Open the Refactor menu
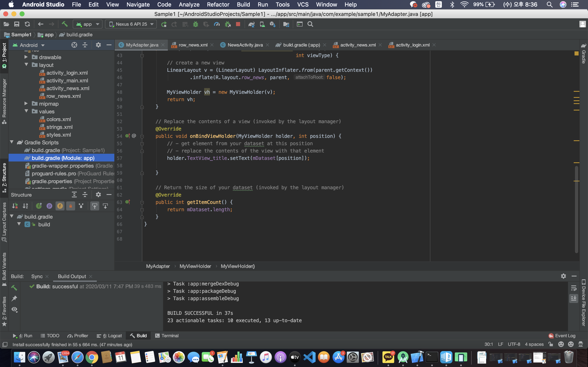Viewport: 588px width, 367px height. tap(218, 4)
